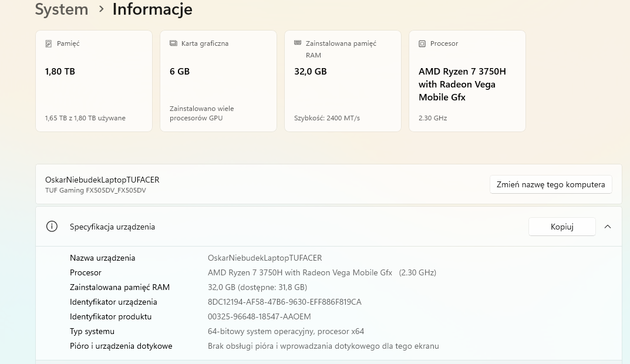Go back to System in breadcrumb

[62, 9]
